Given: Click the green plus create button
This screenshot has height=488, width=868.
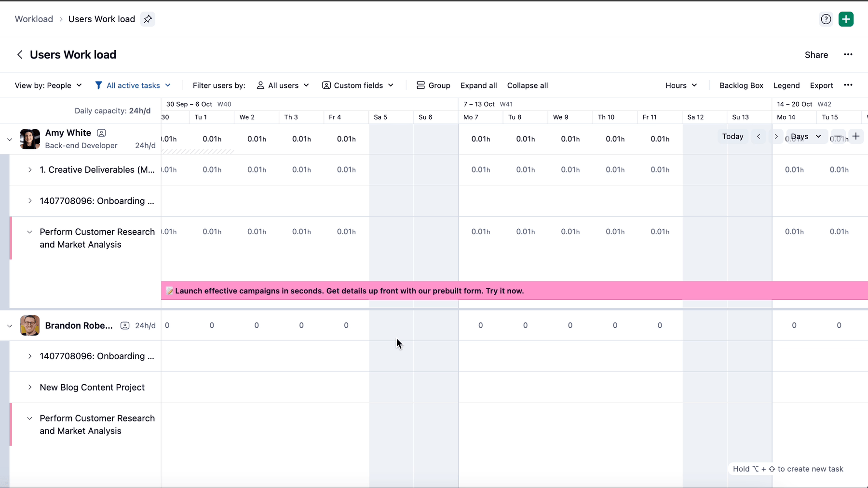Looking at the screenshot, I should coord(846,19).
